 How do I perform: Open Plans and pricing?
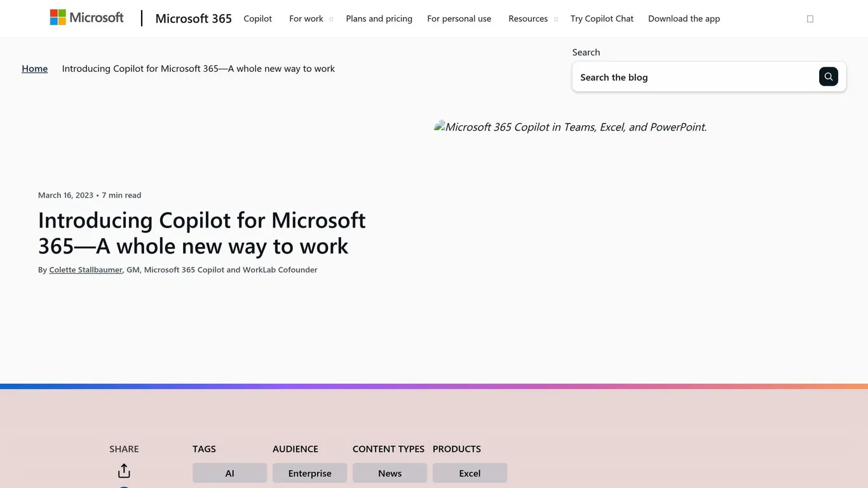(379, 18)
